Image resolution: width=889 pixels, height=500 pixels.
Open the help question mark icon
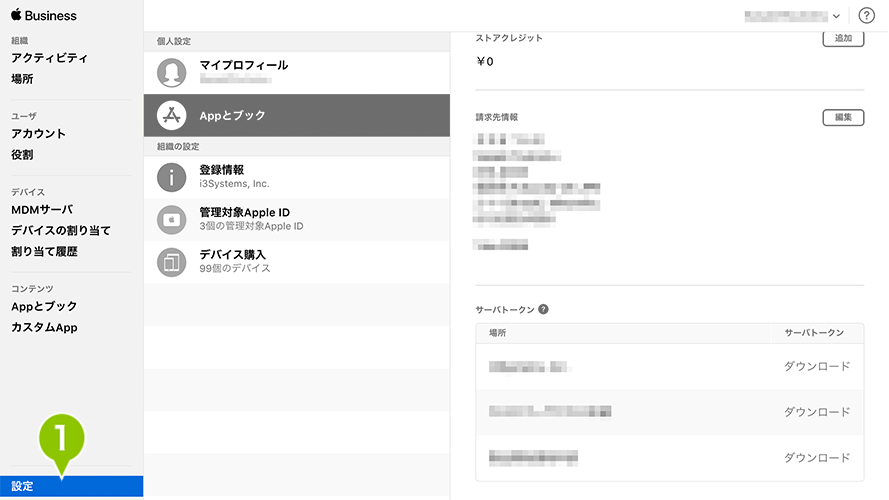point(866,15)
